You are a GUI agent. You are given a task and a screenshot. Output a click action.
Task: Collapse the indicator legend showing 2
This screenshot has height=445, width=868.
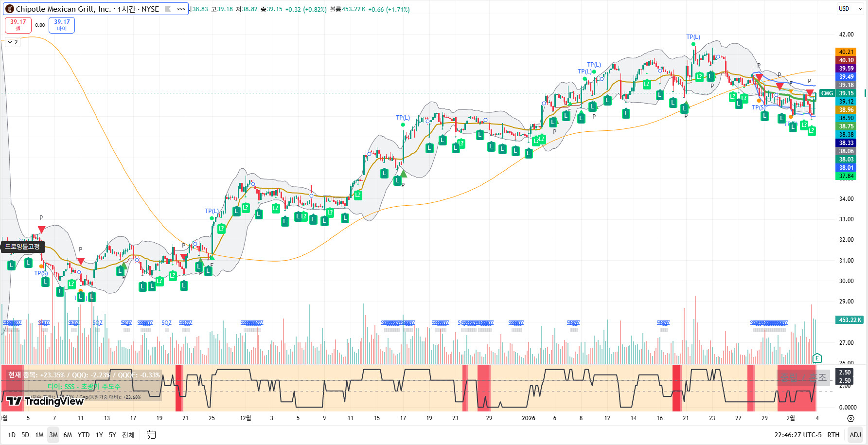point(13,42)
